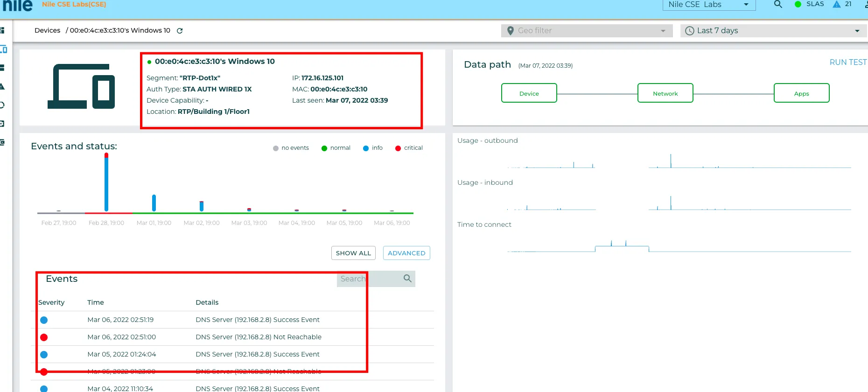Image resolution: width=868 pixels, height=392 pixels.
Task: Click the Mar 04, 2022 11:10:34 event time
Action: click(120, 388)
